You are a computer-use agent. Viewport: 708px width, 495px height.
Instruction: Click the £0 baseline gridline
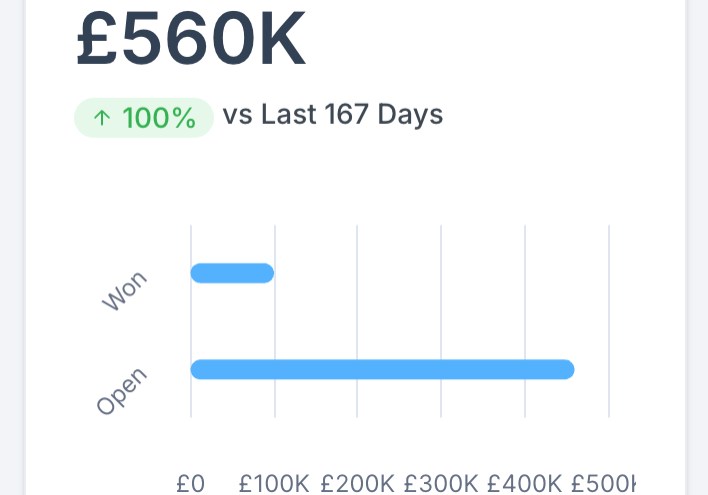pos(191,321)
